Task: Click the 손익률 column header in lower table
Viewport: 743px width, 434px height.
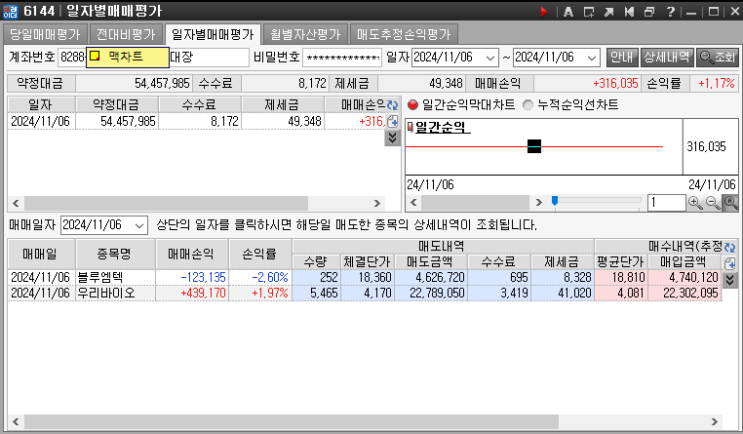Action: (260, 254)
